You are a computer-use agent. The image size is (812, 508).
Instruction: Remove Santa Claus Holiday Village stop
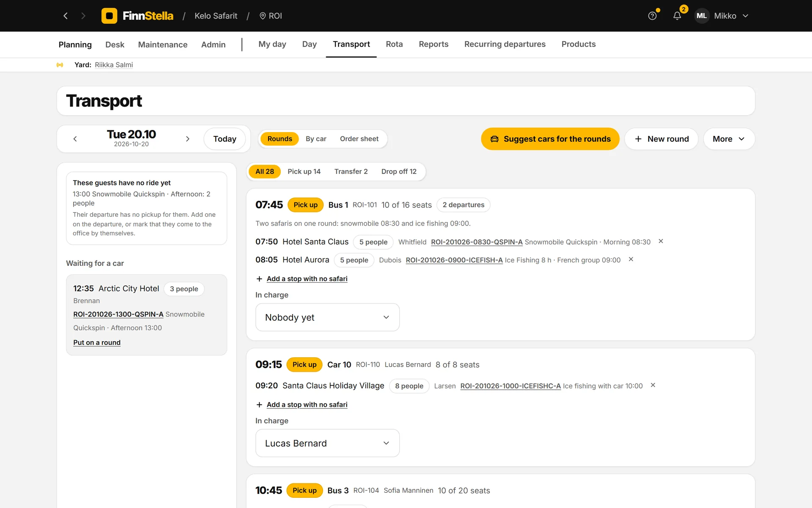pos(653,385)
